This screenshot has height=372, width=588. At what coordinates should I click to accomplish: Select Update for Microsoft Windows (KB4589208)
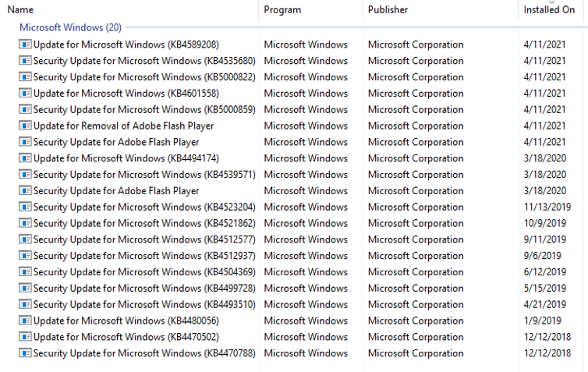(126, 44)
